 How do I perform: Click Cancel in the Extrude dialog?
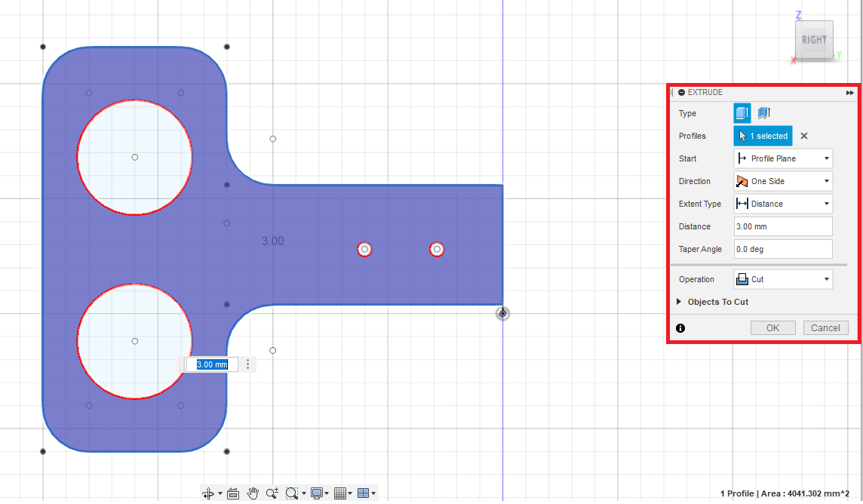pos(825,328)
